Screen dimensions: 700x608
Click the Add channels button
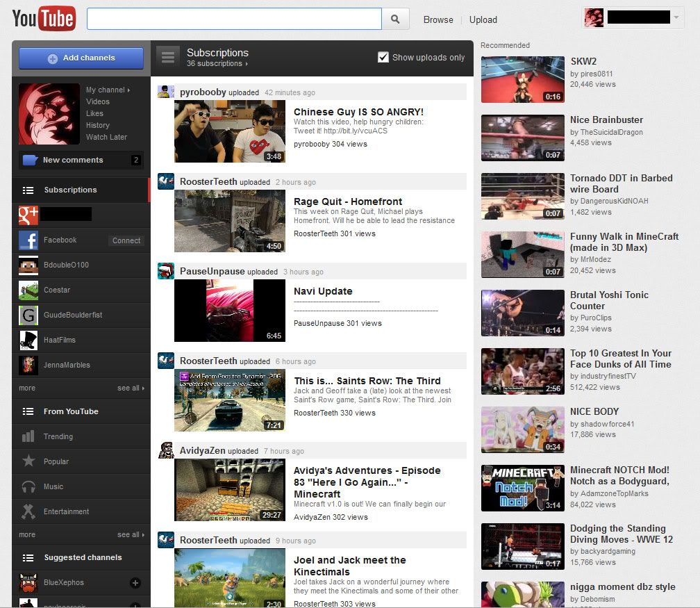81,58
